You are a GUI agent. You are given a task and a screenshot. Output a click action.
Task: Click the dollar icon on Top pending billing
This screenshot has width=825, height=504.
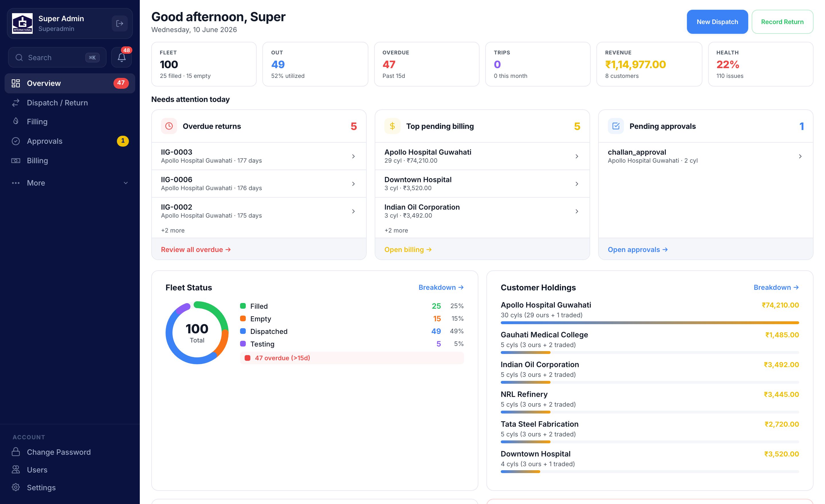[392, 126]
